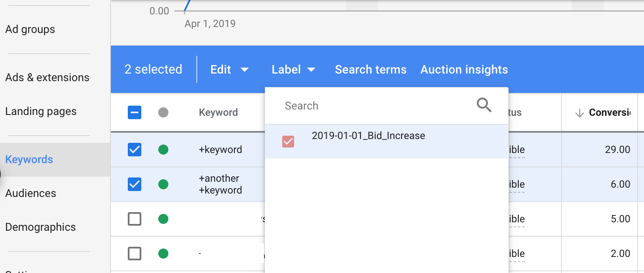Click the search magnifier icon in label dropdown
Screen dimensions: 644x273
[x=484, y=105]
